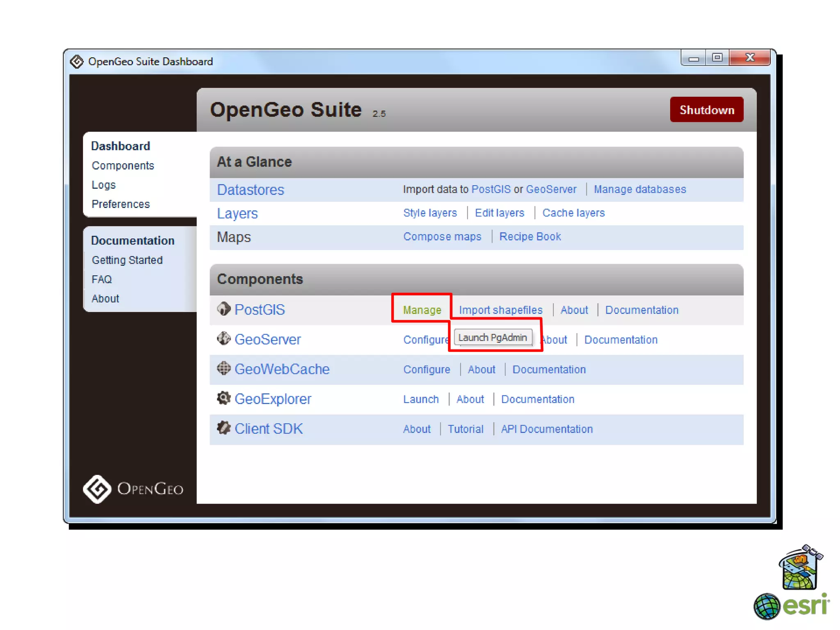Viewport: 840px width, 630px height.
Task: Open Getting Started documentation
Action: [x=127, y=260]
